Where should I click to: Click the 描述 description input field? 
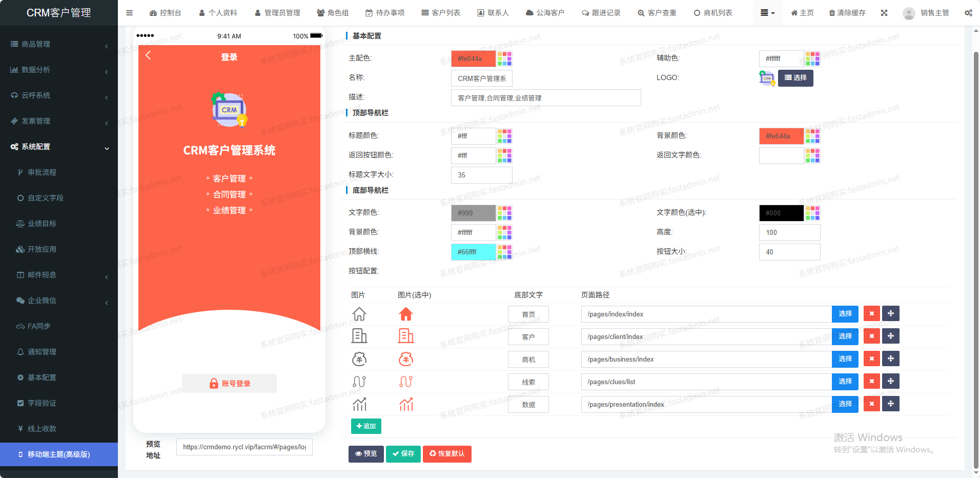click(x=546, y=98)
